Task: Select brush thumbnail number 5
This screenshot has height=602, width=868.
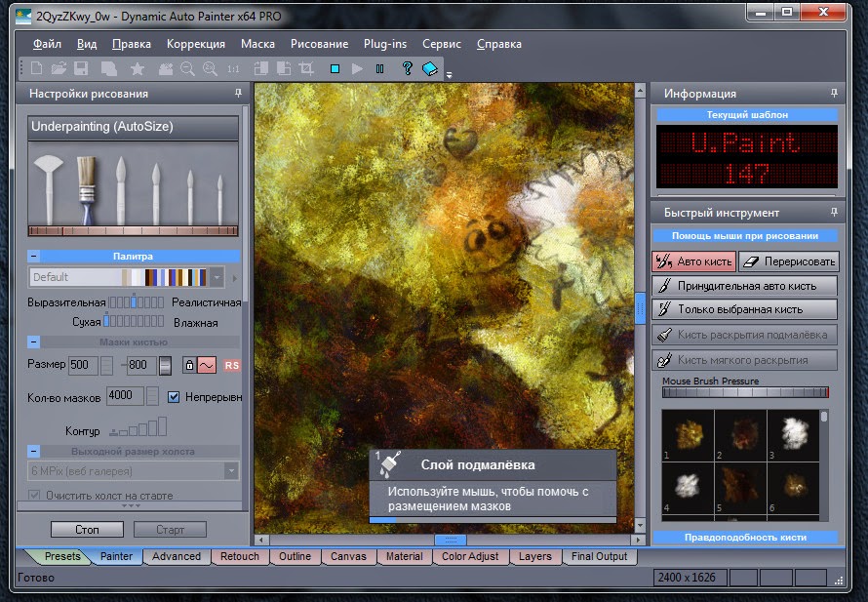Action: [740, 488]
